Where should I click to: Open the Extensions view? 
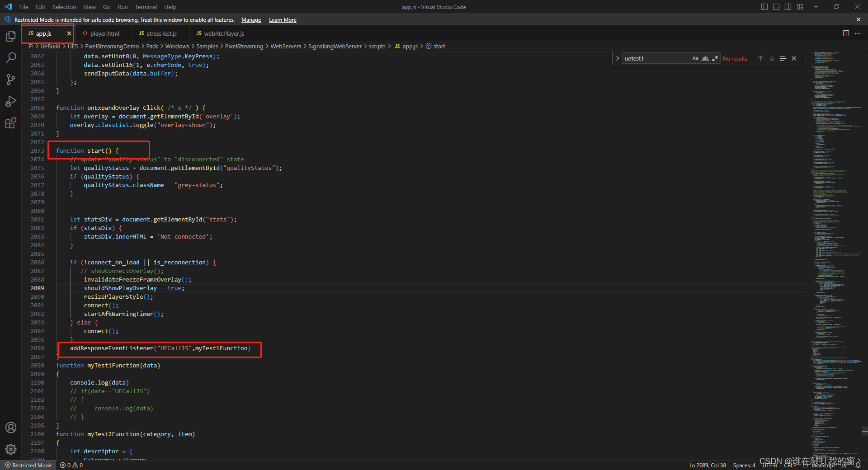point(11,123)
